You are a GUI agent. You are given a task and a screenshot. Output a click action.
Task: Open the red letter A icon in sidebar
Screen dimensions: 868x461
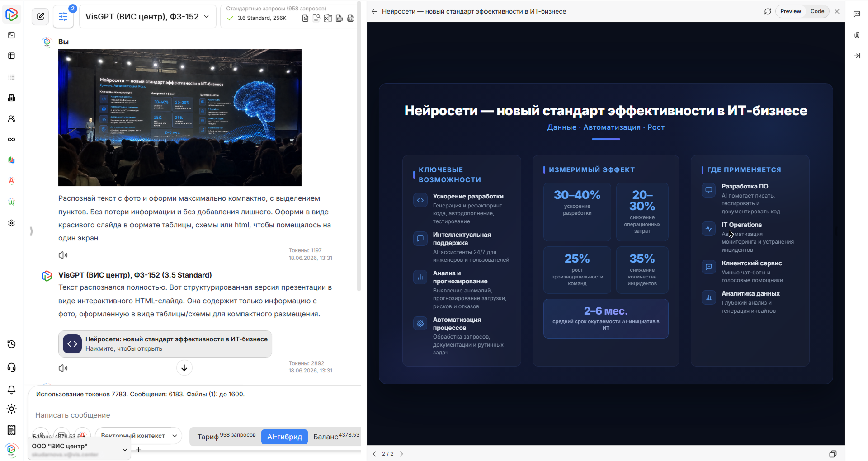(x=12, y=181)
